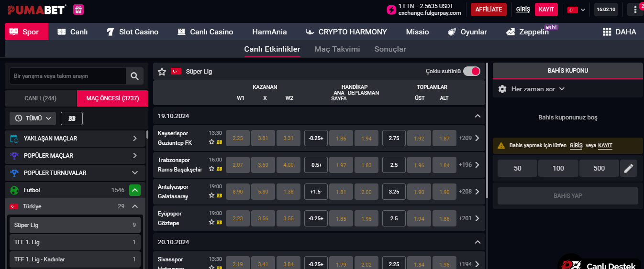The height and width of the screenshot is (269, 644).
Task: Open the Her zaman sor dropdown
Action: (538, 89)
